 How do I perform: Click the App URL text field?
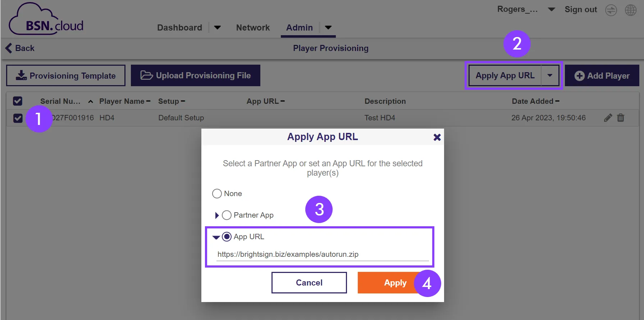point(323,254)
